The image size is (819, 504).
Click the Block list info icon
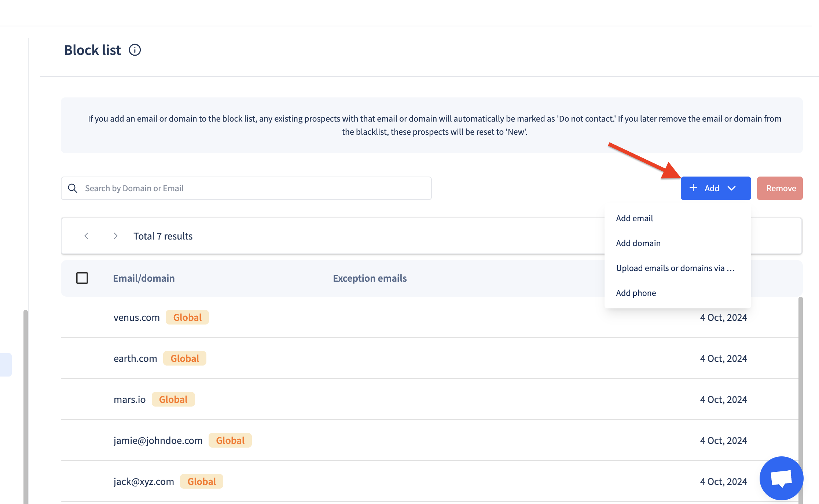click(x=135, y=50)
